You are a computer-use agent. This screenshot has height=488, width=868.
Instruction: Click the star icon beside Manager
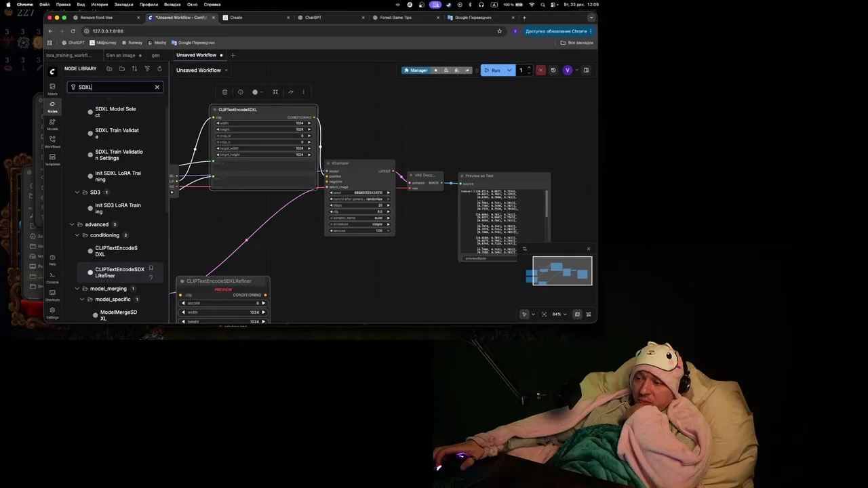pos(436,70)
